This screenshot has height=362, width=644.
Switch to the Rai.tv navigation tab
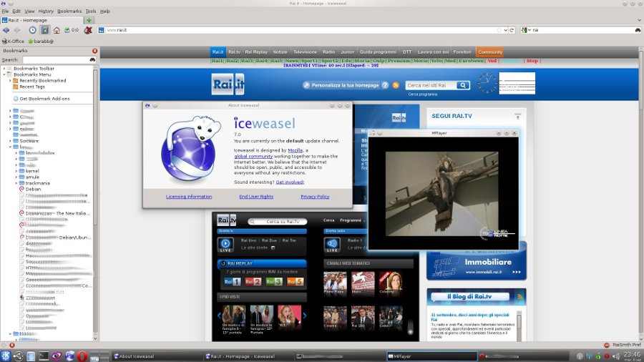(234, 52)
